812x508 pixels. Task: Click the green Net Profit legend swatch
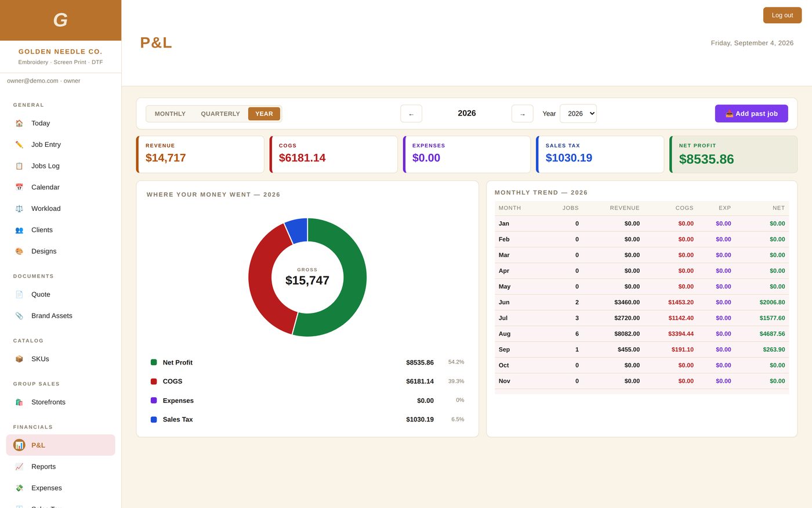pyautogui.click(x=154, y=362)
